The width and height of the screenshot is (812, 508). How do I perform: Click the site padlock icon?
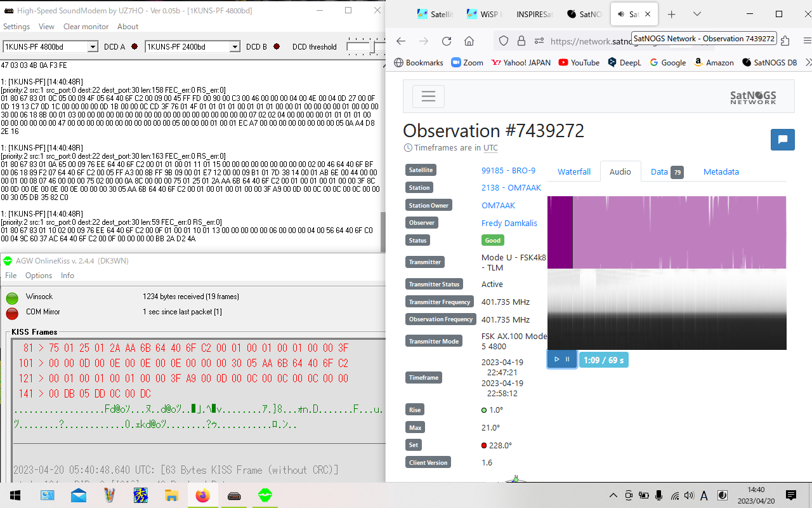coord(521,41)
